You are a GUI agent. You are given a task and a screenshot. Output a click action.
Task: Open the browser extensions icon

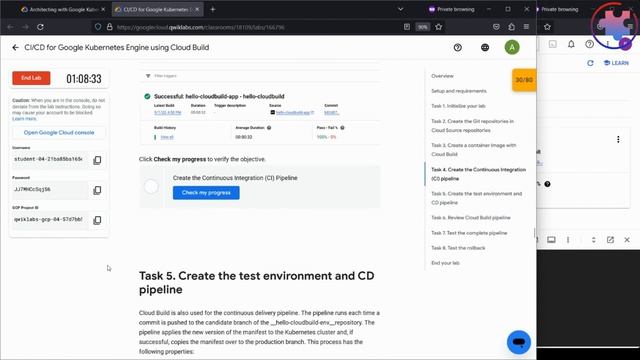tap(511, 27)
